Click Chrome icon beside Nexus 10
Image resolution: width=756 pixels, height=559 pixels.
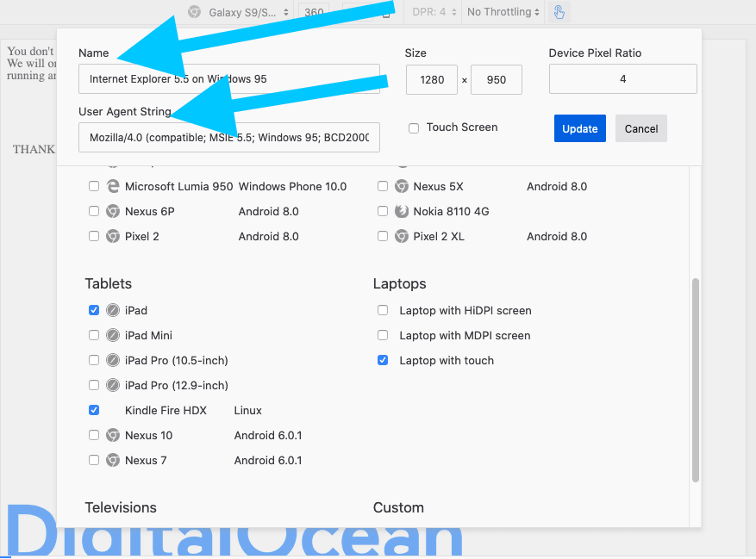click(113, 436)
